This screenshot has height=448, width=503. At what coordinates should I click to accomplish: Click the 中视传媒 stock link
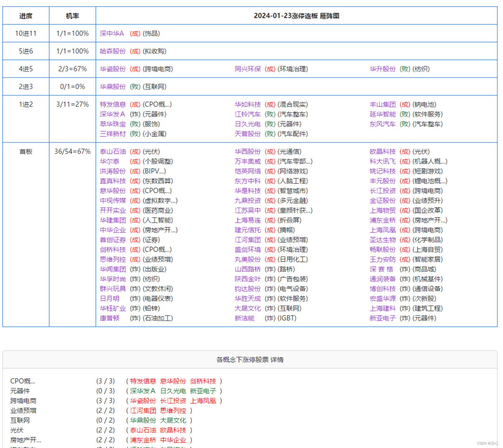[113, 201]
